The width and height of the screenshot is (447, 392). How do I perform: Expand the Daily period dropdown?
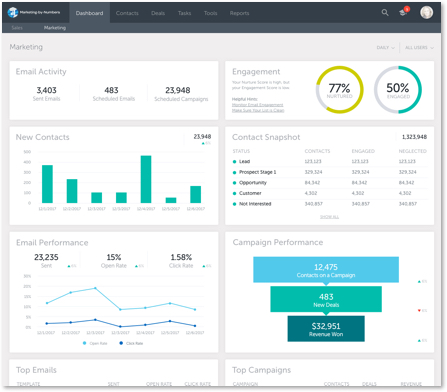pyautogui.click(x=386, y=48)
